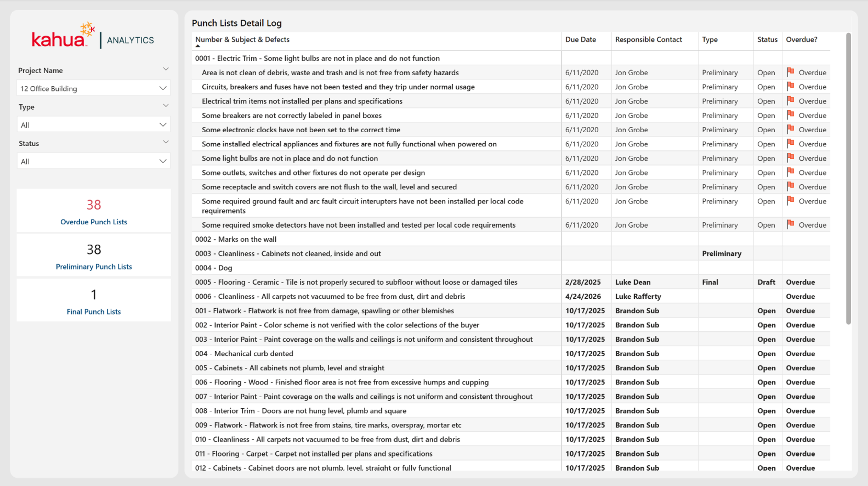Collapse the Project Name slicer header chevron
Viewport: 868px width, 486px height.
pyautogui.click(x=166, y=69)
